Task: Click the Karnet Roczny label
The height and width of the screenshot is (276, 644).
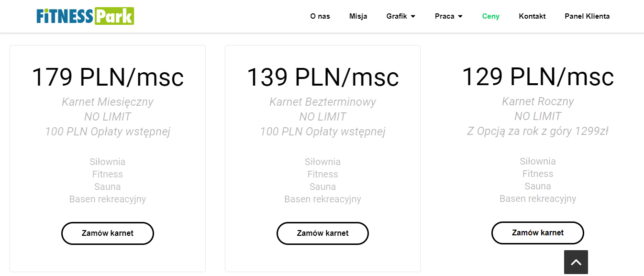Action: (x=538, y=101)
